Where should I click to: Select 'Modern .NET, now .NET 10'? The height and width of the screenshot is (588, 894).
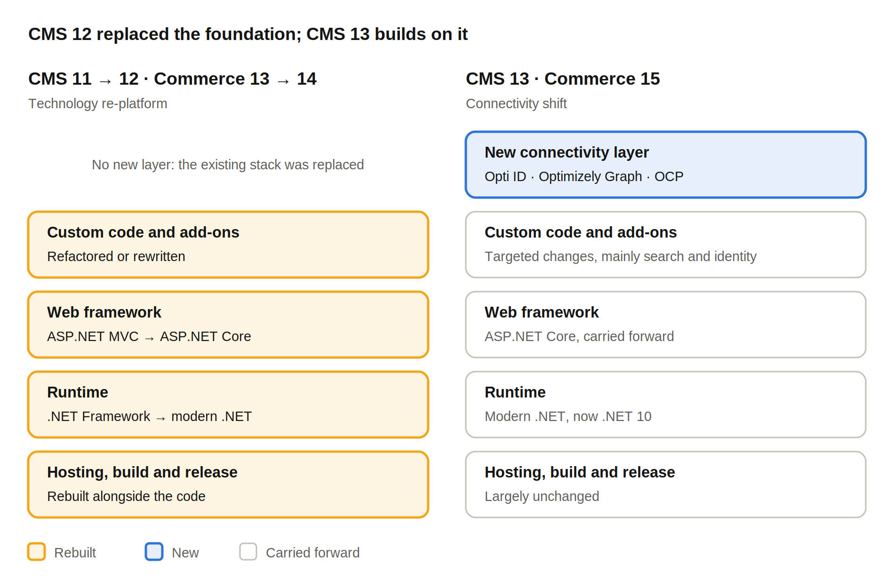point(568,416)
